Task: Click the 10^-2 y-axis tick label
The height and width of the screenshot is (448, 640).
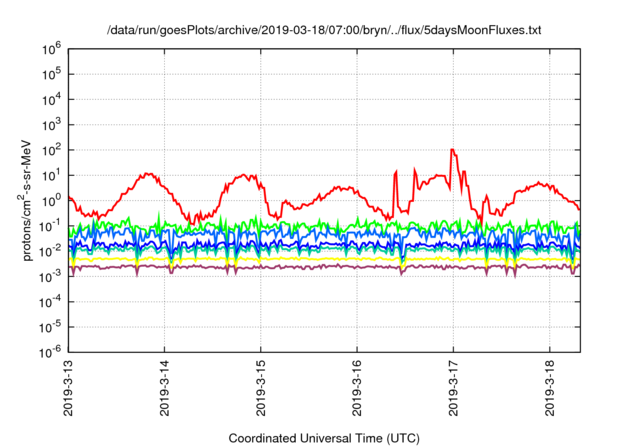Action: coord(50,251)
